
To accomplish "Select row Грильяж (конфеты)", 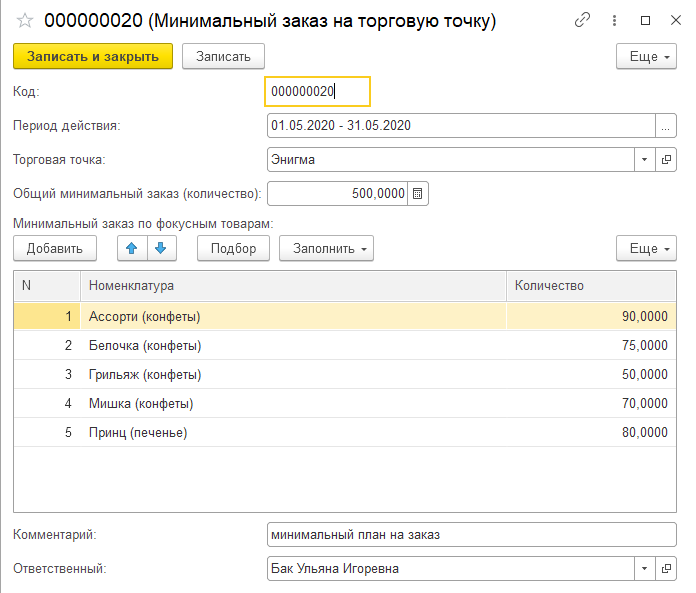I will pos(345,375).
